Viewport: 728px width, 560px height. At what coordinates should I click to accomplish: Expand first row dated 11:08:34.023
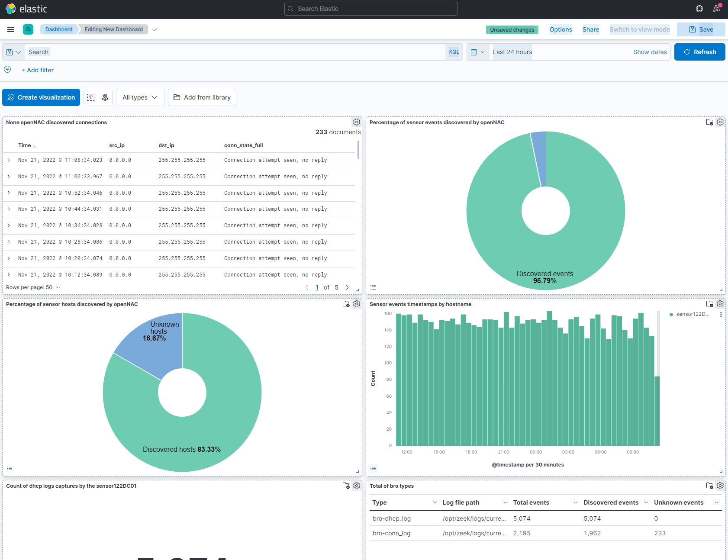[x=9, y=160]
